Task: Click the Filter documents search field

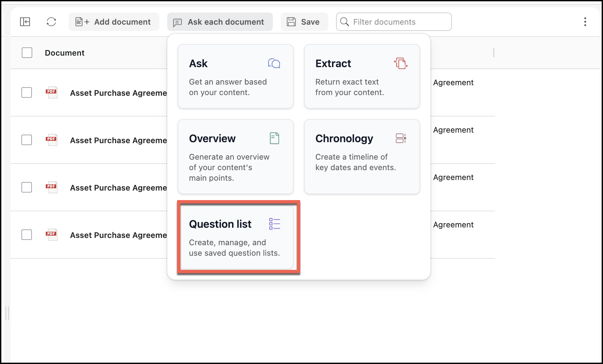Action: click(x=394, y=22)
